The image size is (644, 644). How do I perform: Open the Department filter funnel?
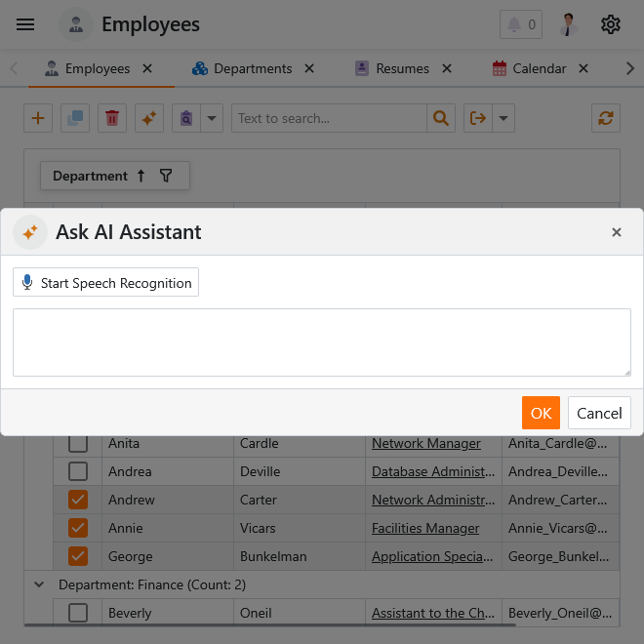click(x=166, y=176)
